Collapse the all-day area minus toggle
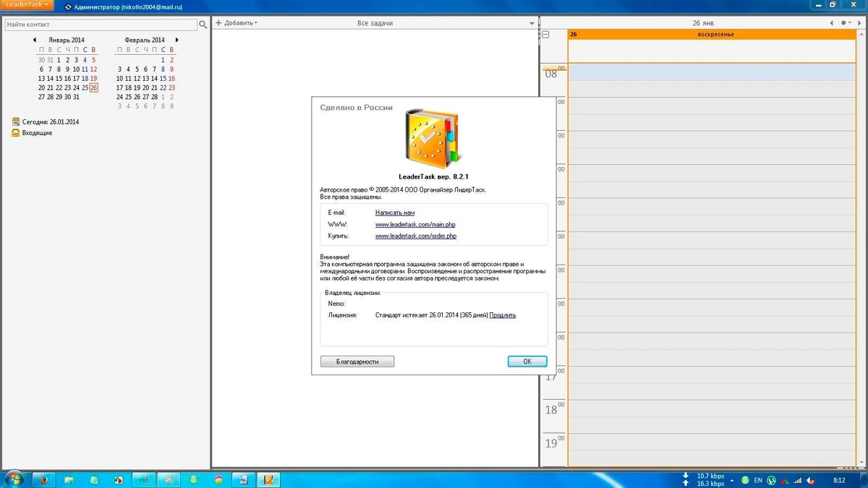The height and width of the screenshot is (488, 868). [x=545, y=34]
